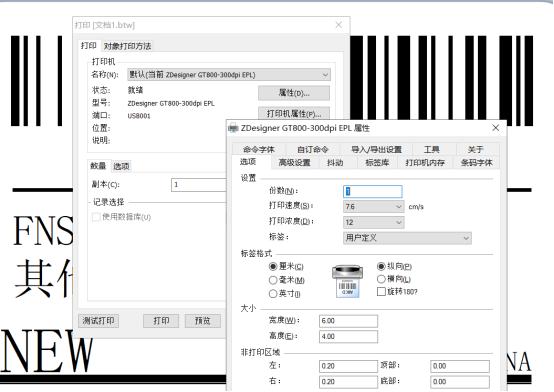
Task: Switch to 对象打印方法 tab in print dialog
Action: (x=128, y=46)
